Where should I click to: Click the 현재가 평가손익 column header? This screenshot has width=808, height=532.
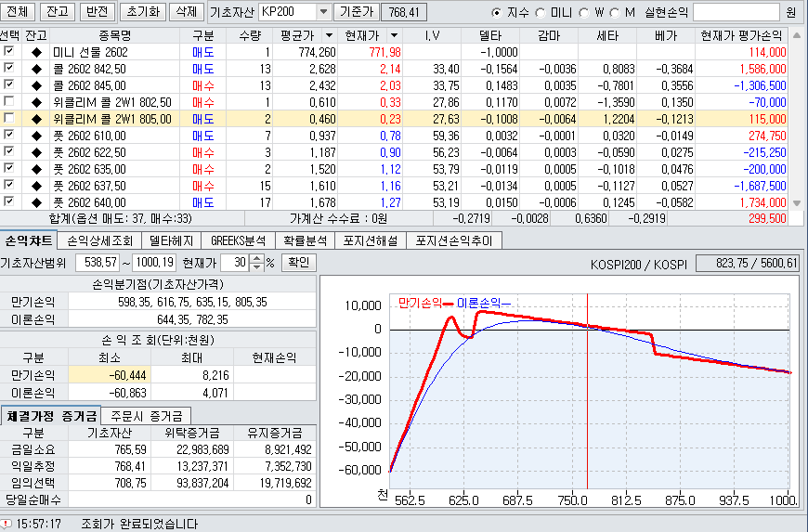741,35
